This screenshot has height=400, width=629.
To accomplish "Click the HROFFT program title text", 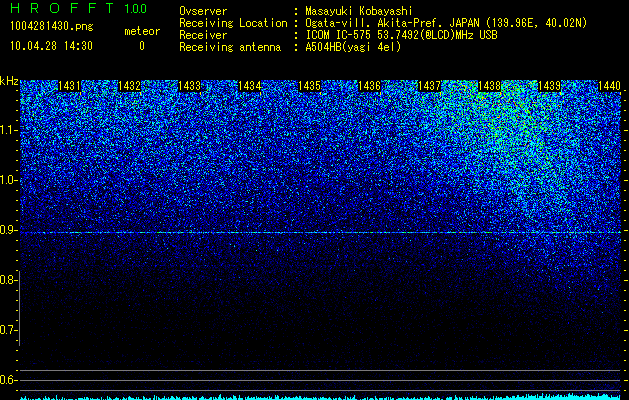I will click(62, 8).
